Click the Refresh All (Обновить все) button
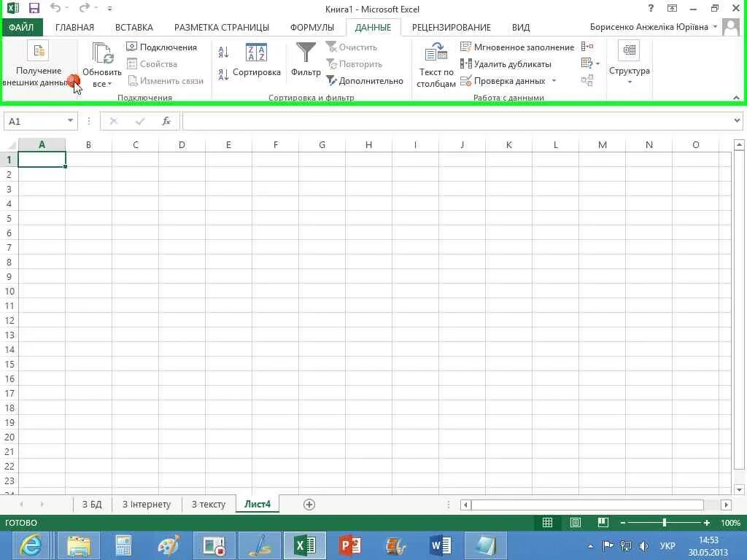Screen dimensions: 747x560 click(x=102, y=65)
